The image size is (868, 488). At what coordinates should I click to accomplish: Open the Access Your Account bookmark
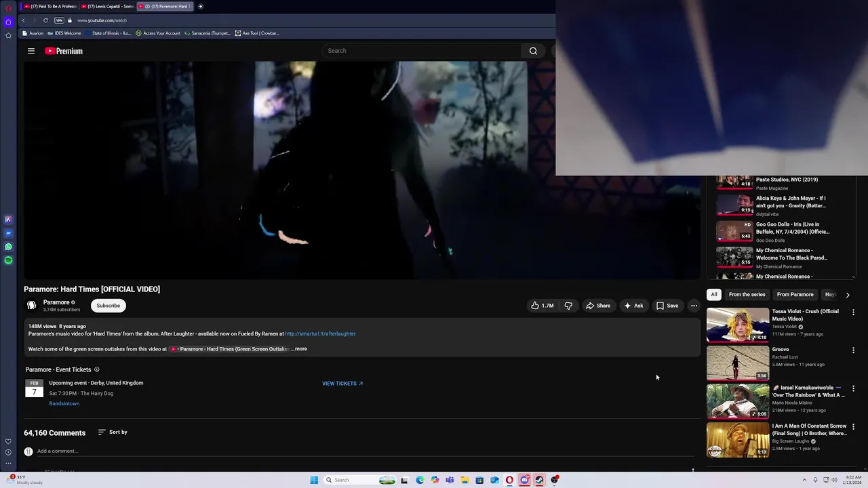pos(158,33)
